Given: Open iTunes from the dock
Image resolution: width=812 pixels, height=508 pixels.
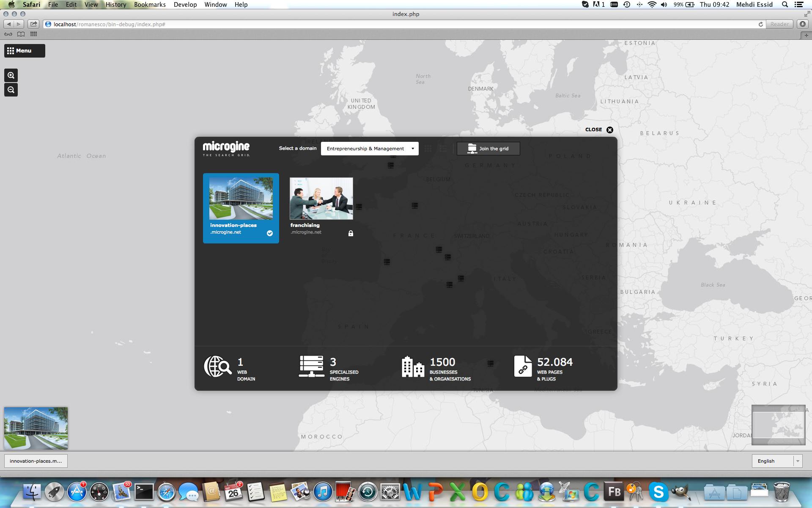Looking at the screenshot, I should tap(323, 492).
